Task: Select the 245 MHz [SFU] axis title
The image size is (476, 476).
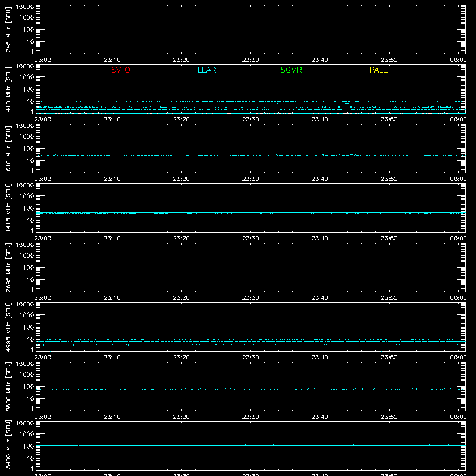Action: click(x=8, y=29)
